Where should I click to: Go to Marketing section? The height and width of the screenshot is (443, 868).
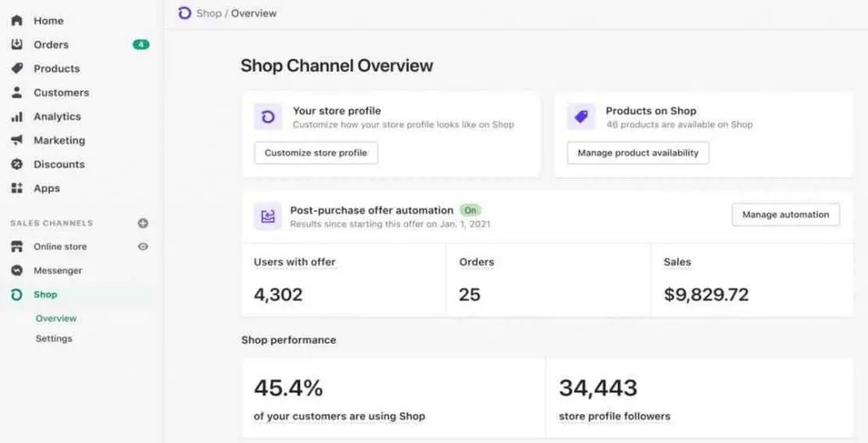59,141
